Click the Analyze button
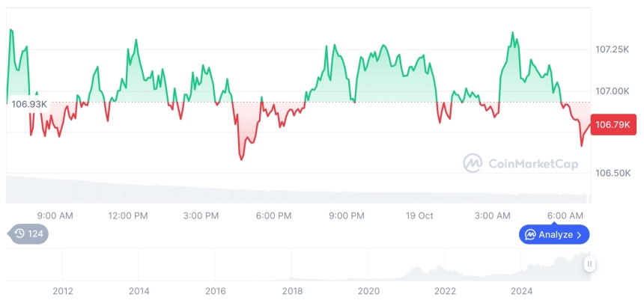The width and height of the screenshot is (644, 300). tap(554, 235)
